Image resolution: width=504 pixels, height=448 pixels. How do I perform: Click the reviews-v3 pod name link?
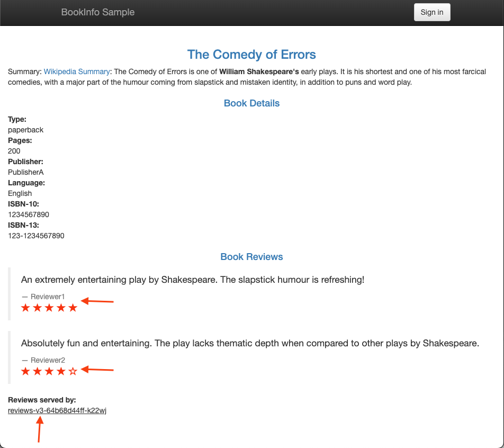(x=57, y=410)
